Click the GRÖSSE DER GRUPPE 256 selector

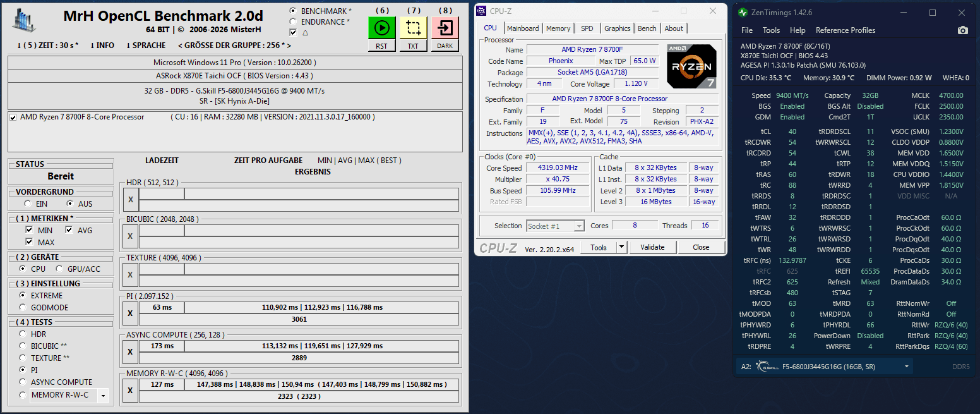[x=234, y=46]
